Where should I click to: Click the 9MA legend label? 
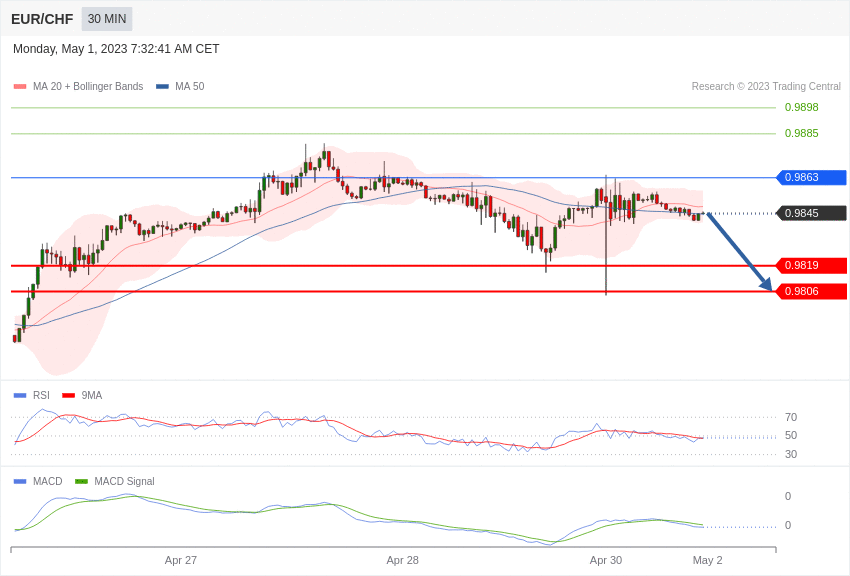pos(92,396)
